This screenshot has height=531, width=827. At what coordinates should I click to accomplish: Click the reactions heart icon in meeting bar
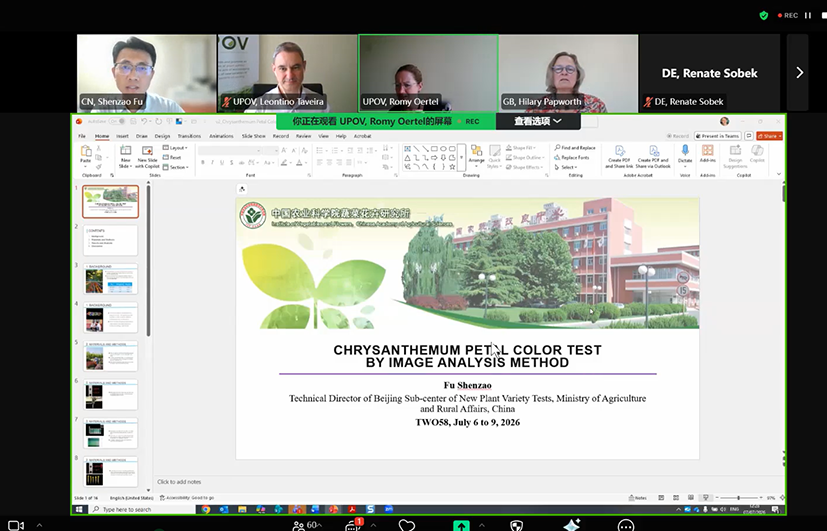pos(407,525)
